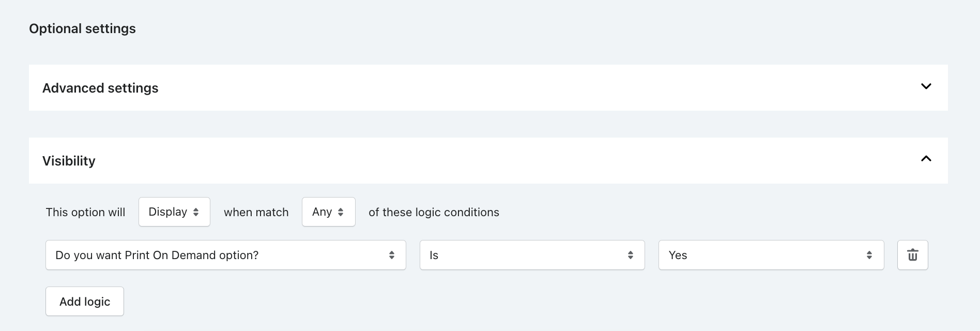Click the 'when match' label text

[x=256, y=212]
